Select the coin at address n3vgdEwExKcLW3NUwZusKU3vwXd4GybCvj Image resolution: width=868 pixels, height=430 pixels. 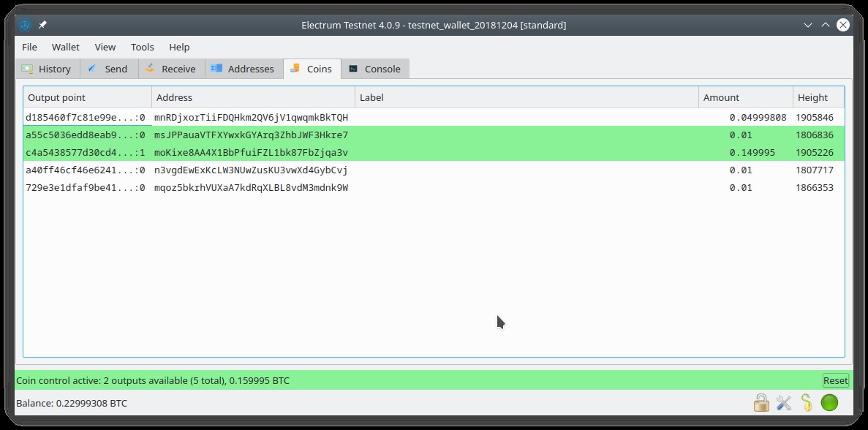coord(434,170)
